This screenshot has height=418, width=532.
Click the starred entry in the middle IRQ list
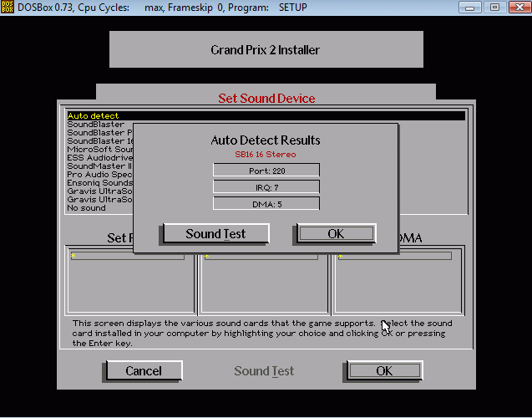(x=261, y=256)
